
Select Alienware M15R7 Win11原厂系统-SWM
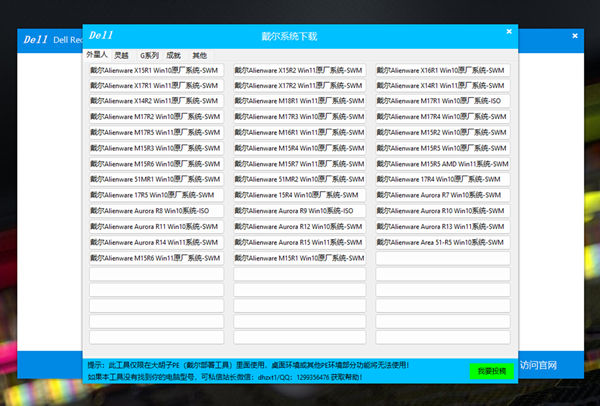(x=300, y=163)
